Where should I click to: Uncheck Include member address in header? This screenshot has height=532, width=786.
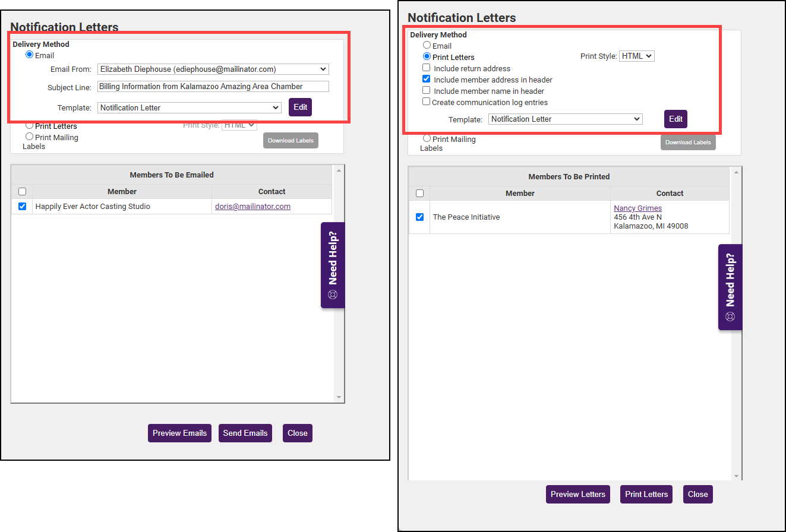coord(426,80)
